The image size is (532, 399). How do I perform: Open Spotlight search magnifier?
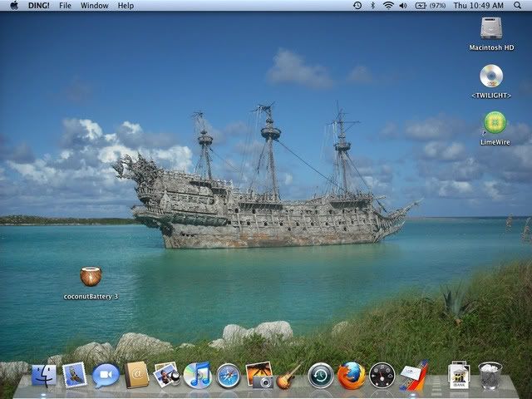point(517,6)
